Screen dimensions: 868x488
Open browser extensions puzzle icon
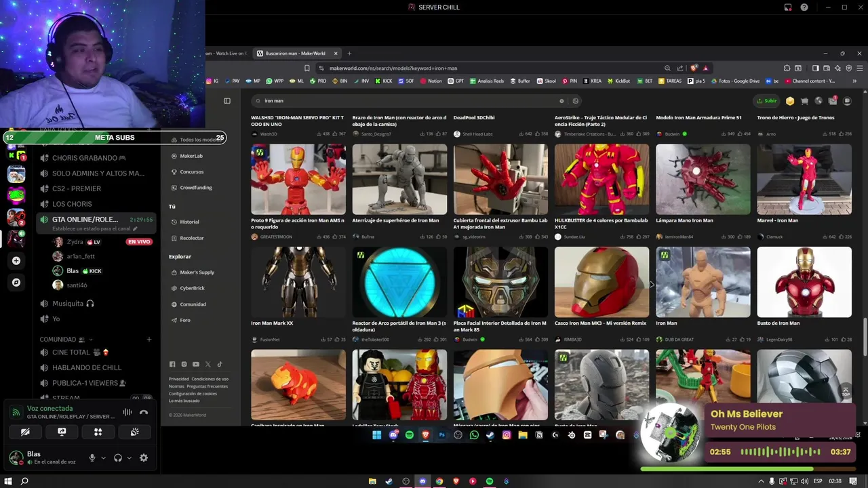pos(787,68)
